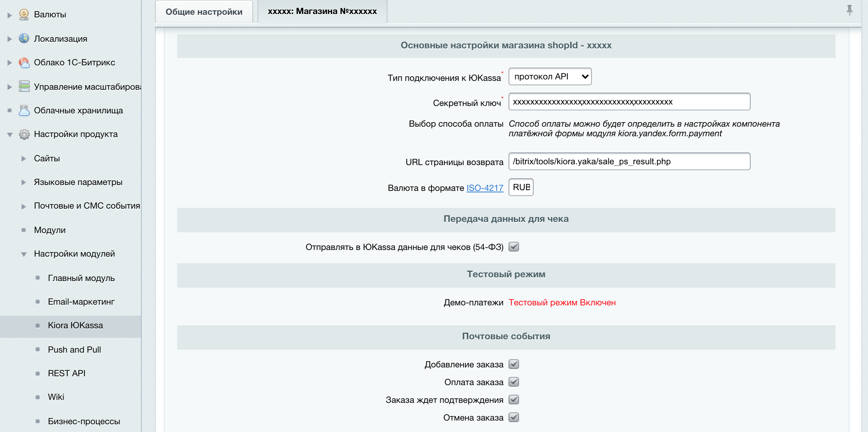The image size is (868, 432).
Task: Uncheck the Добавление заказа mail event
Action: 514,364
